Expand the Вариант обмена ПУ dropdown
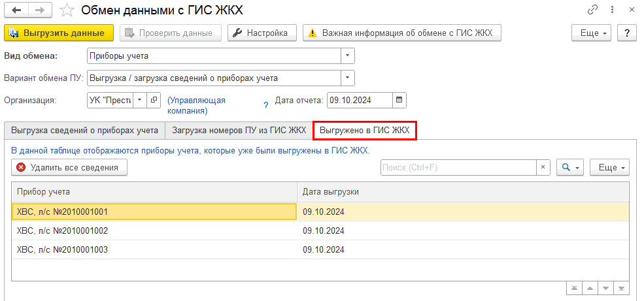Image resolution: width=644 pixels, height=301 pixels. (x=348, y=78)
